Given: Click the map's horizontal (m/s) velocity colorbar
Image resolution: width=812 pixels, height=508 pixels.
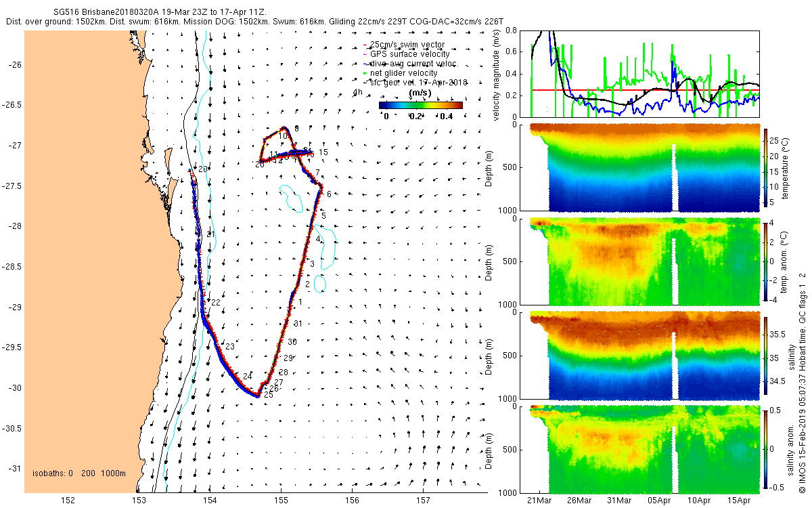Looking at the screenshot, I should (x=421, y=105).
